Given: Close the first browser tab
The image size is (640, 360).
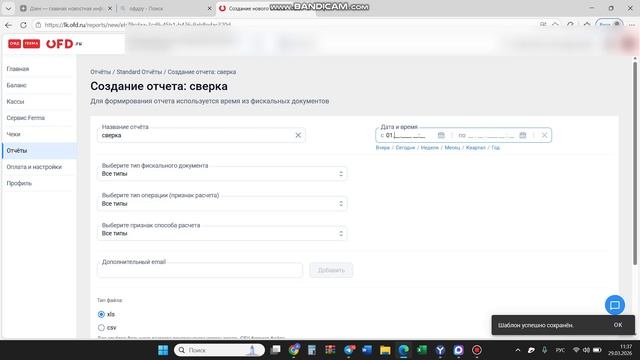Looking at the screenshot, I should pos(110,8).
